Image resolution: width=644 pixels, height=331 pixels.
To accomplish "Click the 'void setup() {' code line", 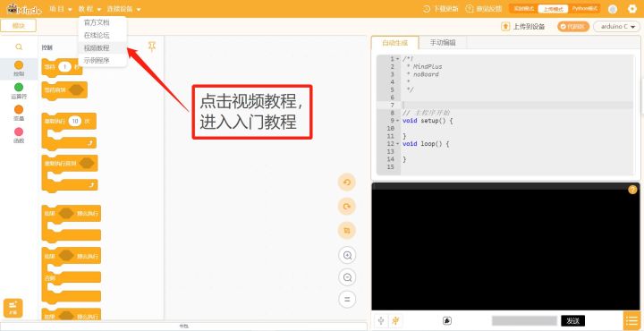I will click(x=428, y=121).
